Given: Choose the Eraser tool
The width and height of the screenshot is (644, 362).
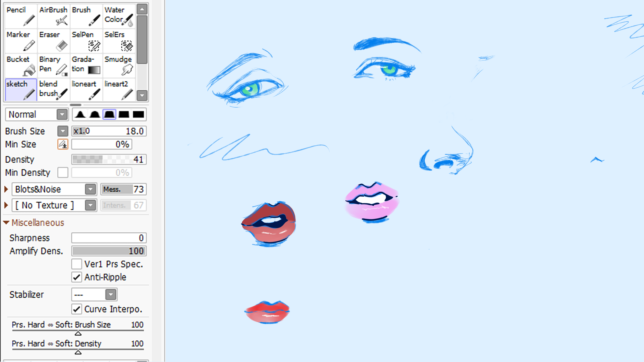Looking at the screenshot, I should click(x=54, y=41).
